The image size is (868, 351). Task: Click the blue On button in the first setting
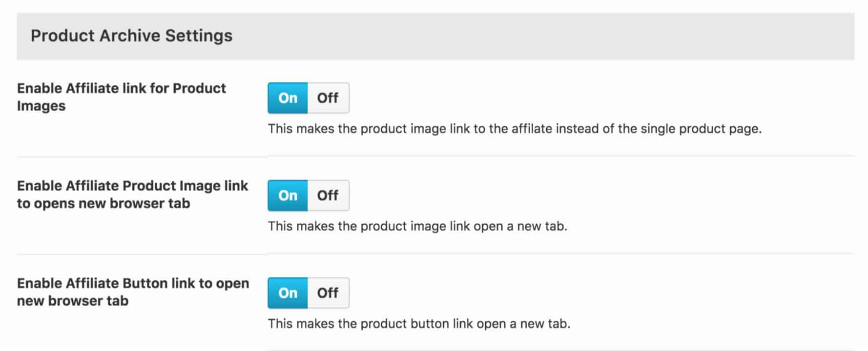288,98
